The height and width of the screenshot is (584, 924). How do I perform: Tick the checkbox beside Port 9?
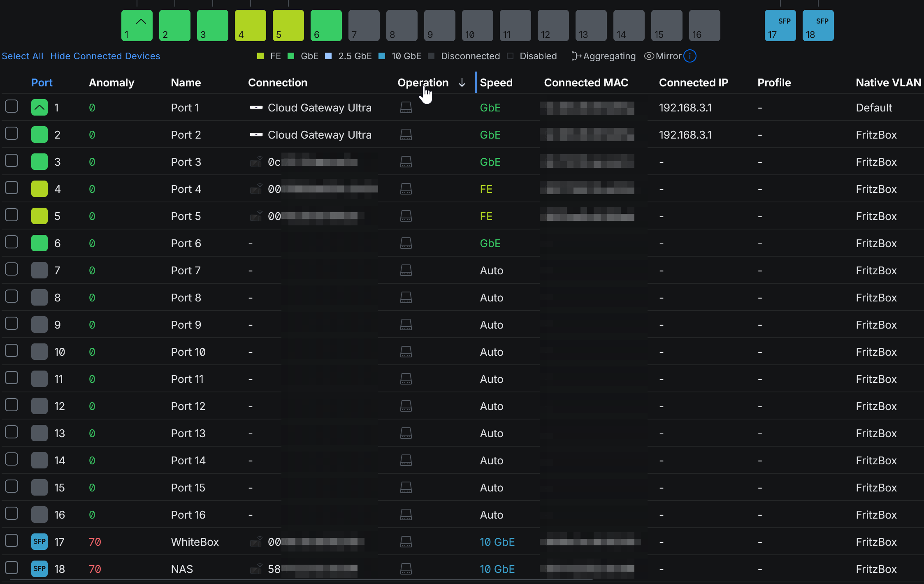[x=12, y=324]
